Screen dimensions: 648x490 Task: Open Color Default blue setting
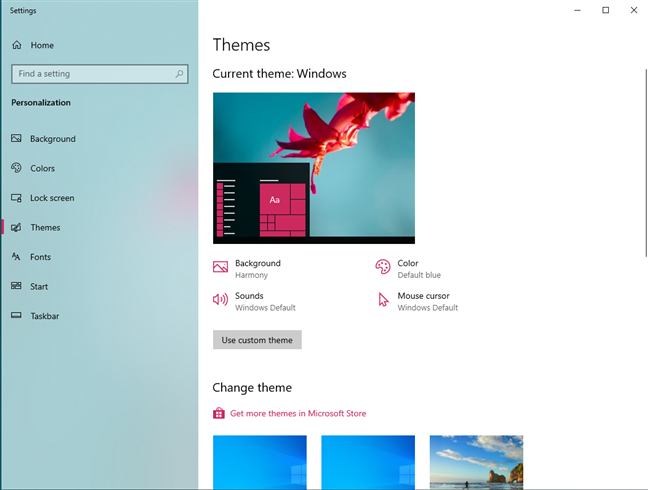(408, 269)
